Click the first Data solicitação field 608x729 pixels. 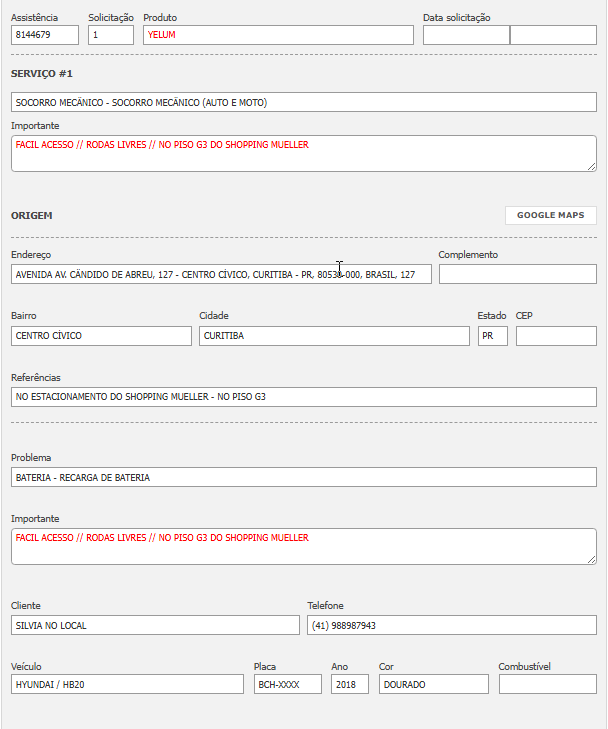(x=466, y=35)
